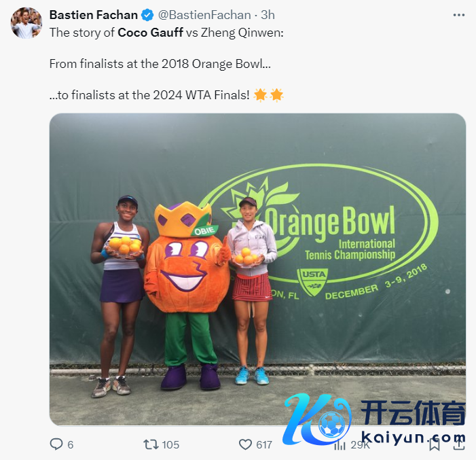The image size is (476, 460).
Task: Open the @BastienFachan handle link
Action: coord(204,15)
